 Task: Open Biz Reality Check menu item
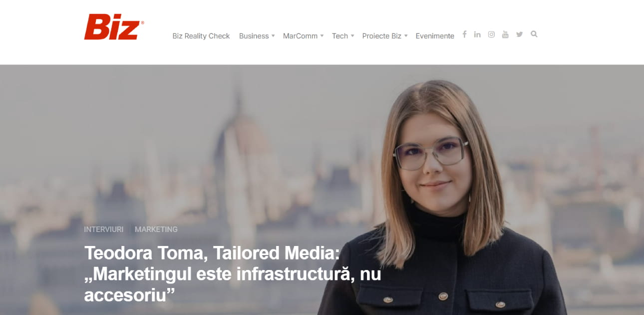[x=201, y=36]
